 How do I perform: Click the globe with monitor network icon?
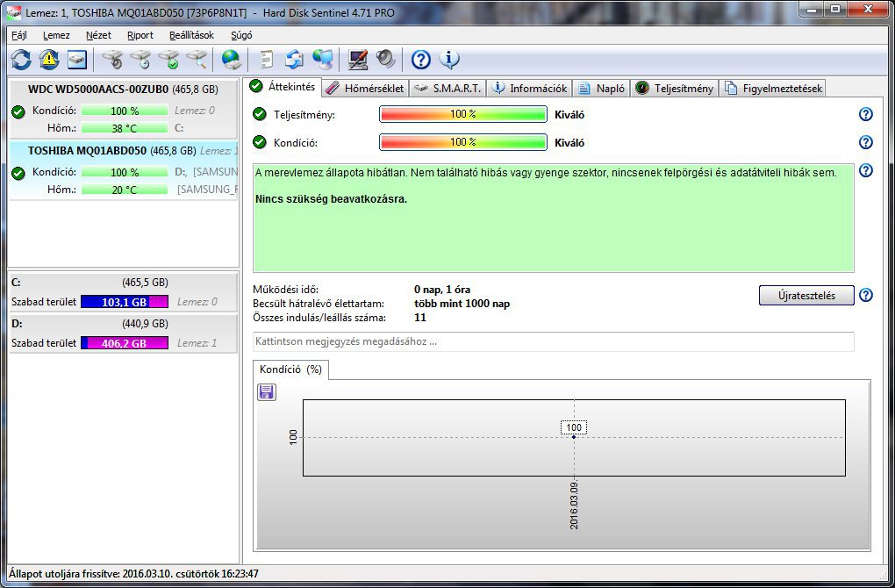(x=323, y=60)
